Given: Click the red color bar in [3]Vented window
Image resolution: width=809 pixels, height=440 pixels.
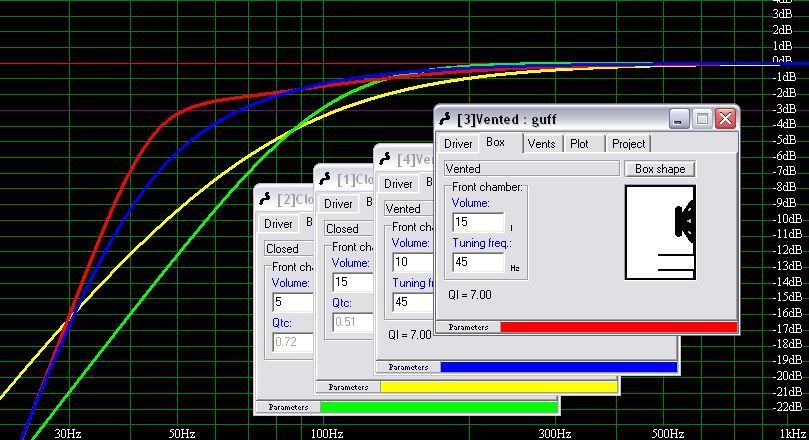Looking at the screenshot, I should [x=619, y=327].
